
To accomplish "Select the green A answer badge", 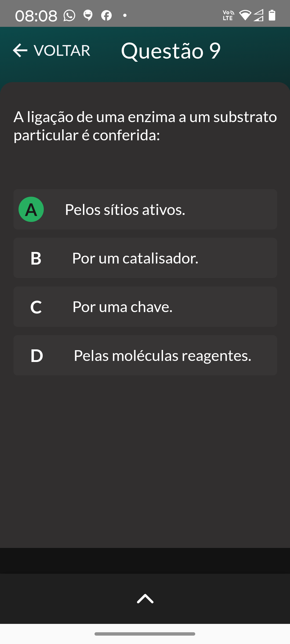I will pos(31,209).
